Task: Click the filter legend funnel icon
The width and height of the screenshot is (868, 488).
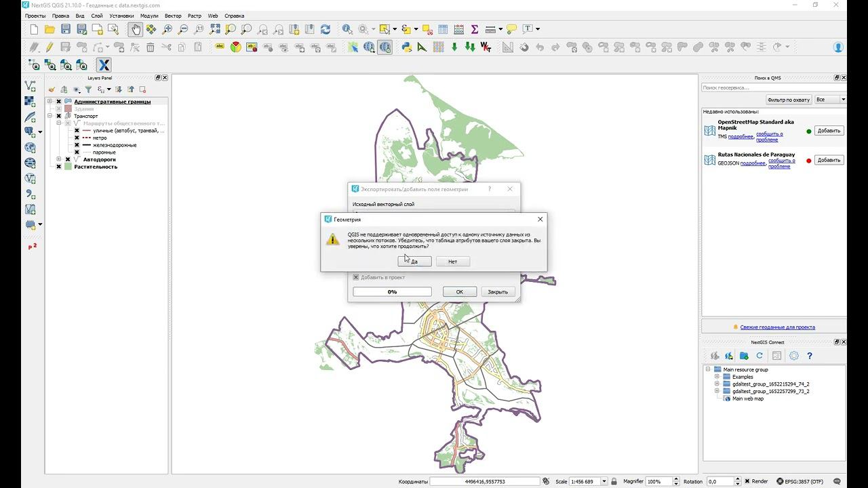Action: tap(88, 89)
